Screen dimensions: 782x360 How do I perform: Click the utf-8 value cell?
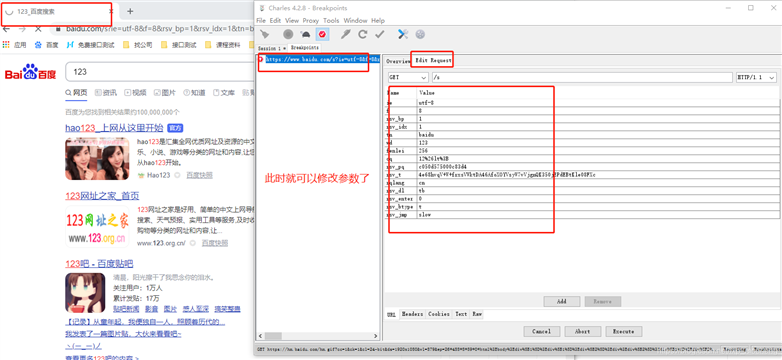tap(598, 102)
